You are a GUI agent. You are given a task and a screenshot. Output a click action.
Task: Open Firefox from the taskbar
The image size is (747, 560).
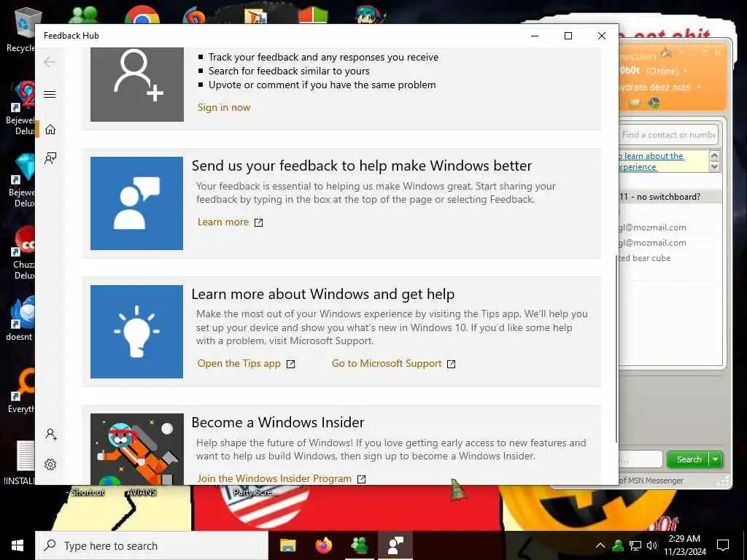click(x=324, y=545)
